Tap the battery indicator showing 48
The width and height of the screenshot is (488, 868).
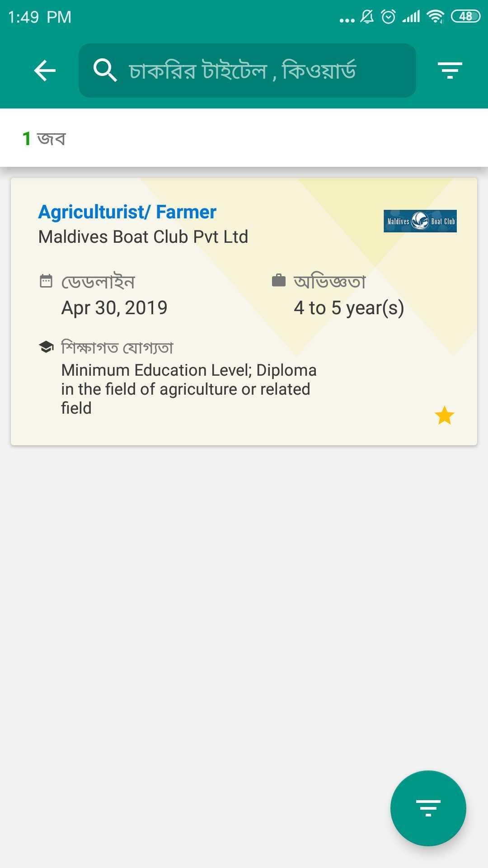coord(465,16)
